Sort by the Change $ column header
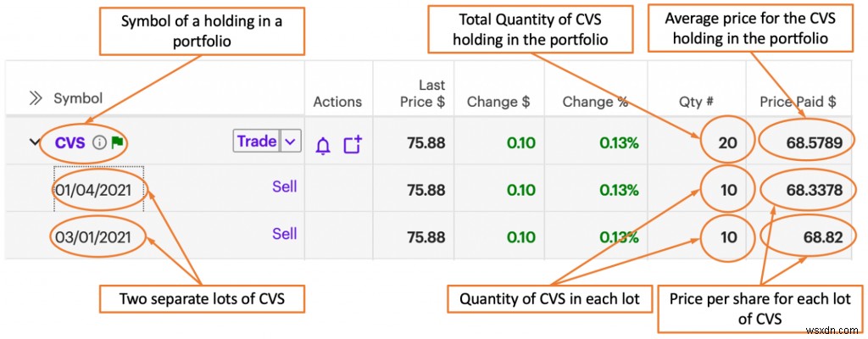The width and height of the screenshot is (868, 339). pos(498,102)
